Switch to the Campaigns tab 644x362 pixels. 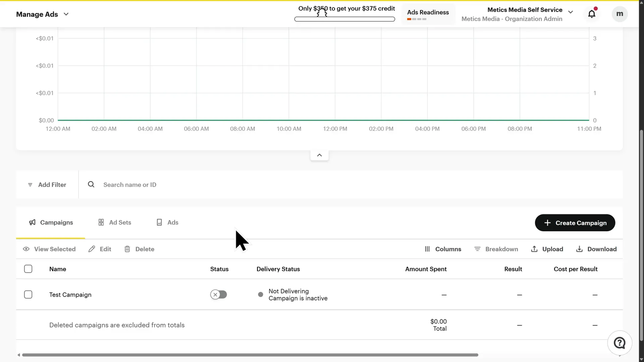coord(51,222)
